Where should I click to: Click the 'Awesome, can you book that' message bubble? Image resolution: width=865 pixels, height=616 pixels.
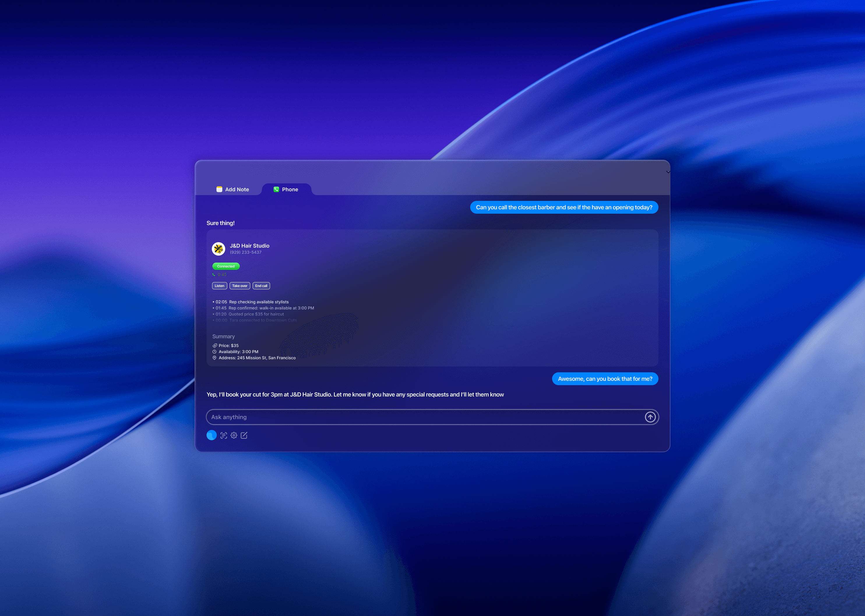coord(605,378)
